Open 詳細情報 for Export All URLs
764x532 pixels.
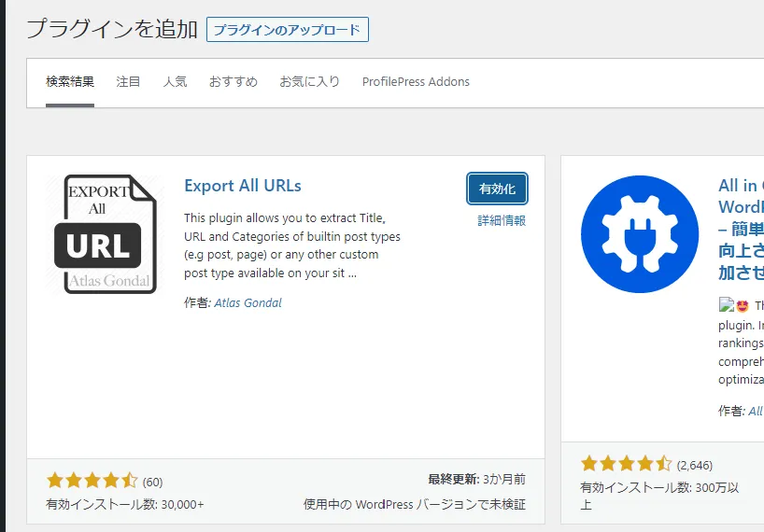coord(502,220)
